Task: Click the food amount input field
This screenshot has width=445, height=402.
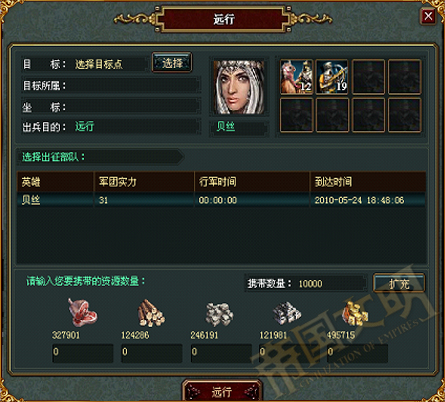Action: click(82, 353)
